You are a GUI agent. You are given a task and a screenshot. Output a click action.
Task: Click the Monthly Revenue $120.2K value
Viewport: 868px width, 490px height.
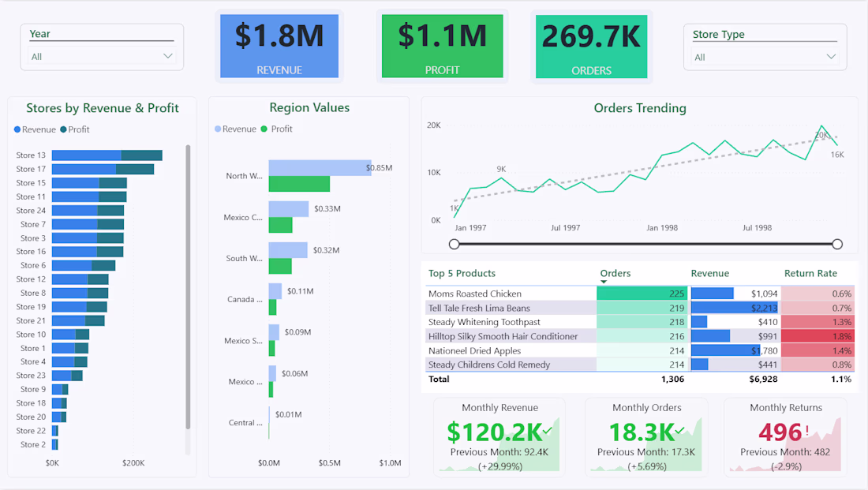494,432
